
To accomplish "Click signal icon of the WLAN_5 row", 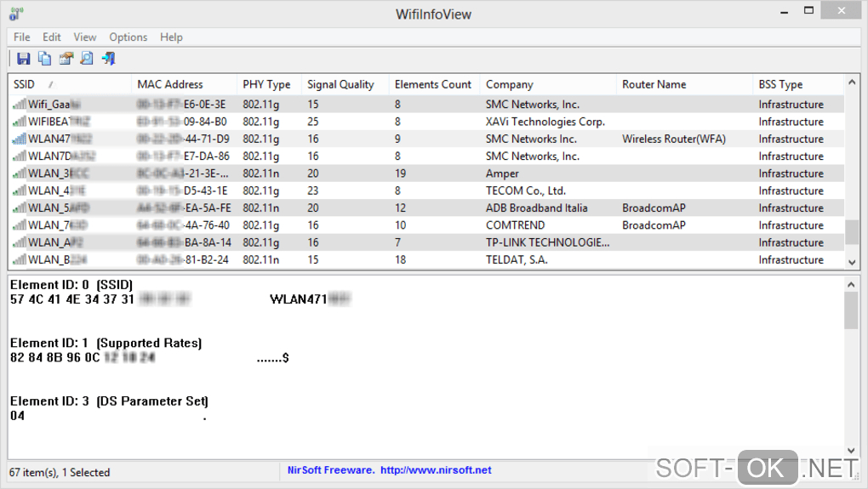I will tap(20, 208).
